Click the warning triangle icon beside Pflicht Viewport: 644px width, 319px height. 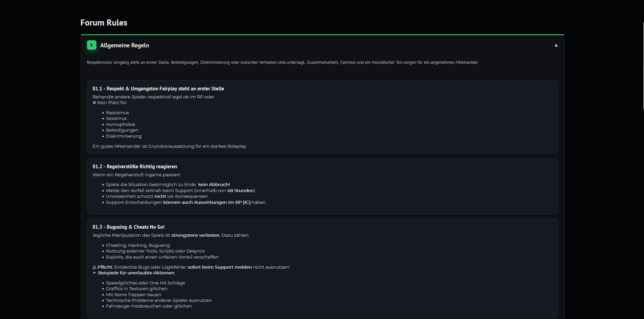click(x=94, y=267)
